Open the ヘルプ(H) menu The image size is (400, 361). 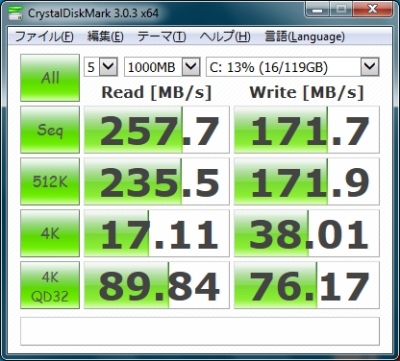(x=225, y=37)
